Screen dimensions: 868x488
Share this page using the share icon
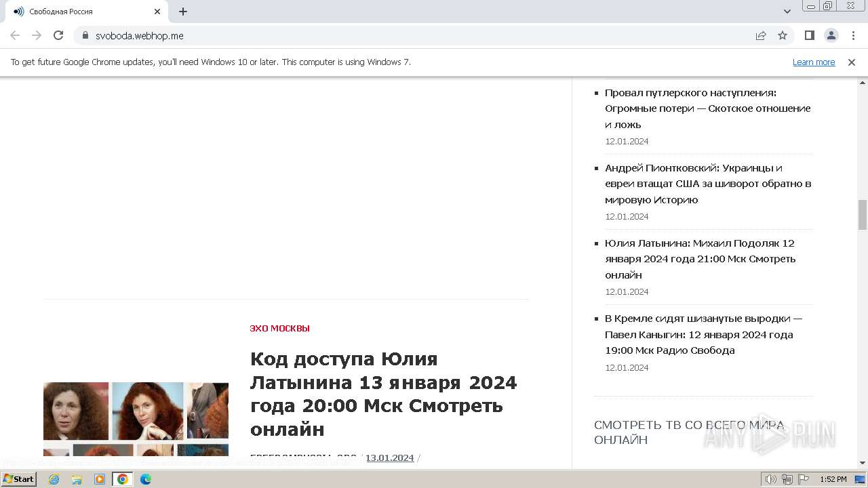click(x=761, y=35)
